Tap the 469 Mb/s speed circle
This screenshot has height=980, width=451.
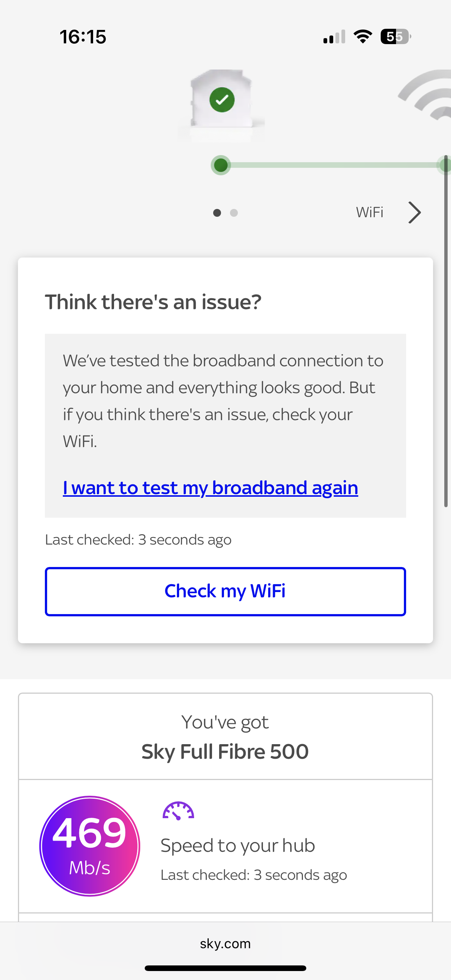click(x=90, y=846)
